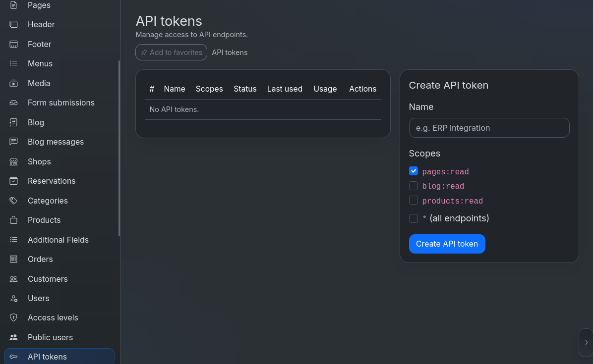Click the Orders icon in sidebar

[x=13, y=259]
